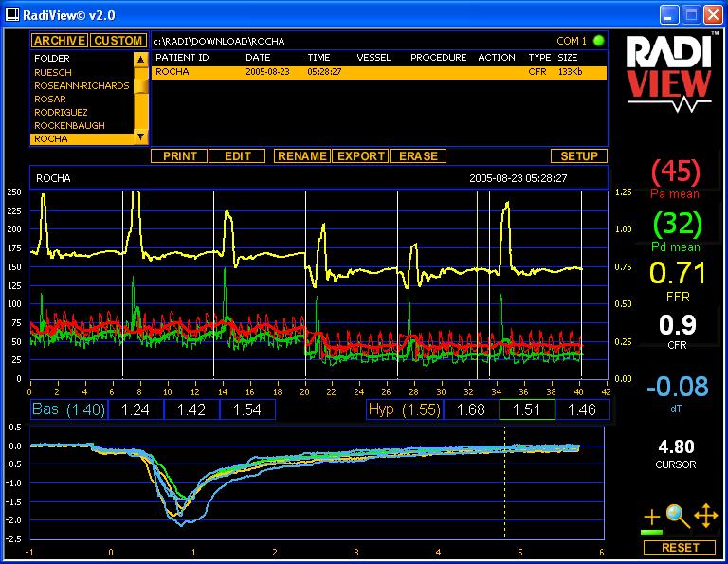Viewport: 728px width, 564px height.
Task: Click the TIME column header
Action: (x=318, y=58)
